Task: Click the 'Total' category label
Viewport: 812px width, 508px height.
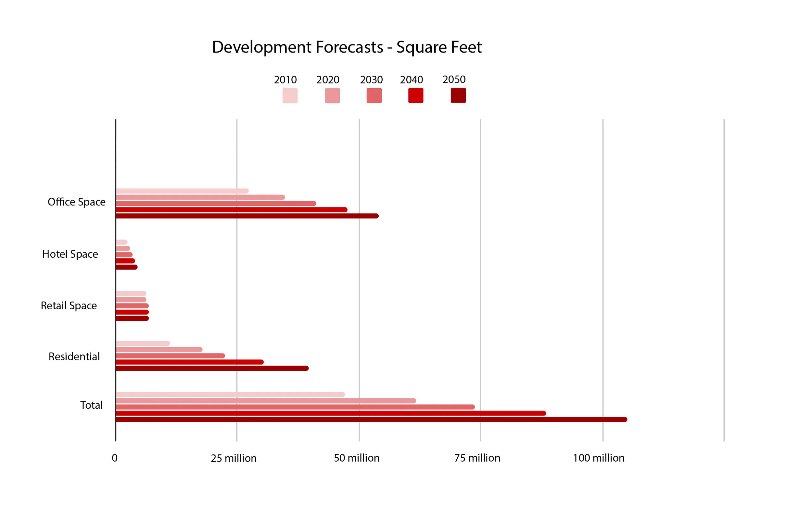Action: pos(91,405)
